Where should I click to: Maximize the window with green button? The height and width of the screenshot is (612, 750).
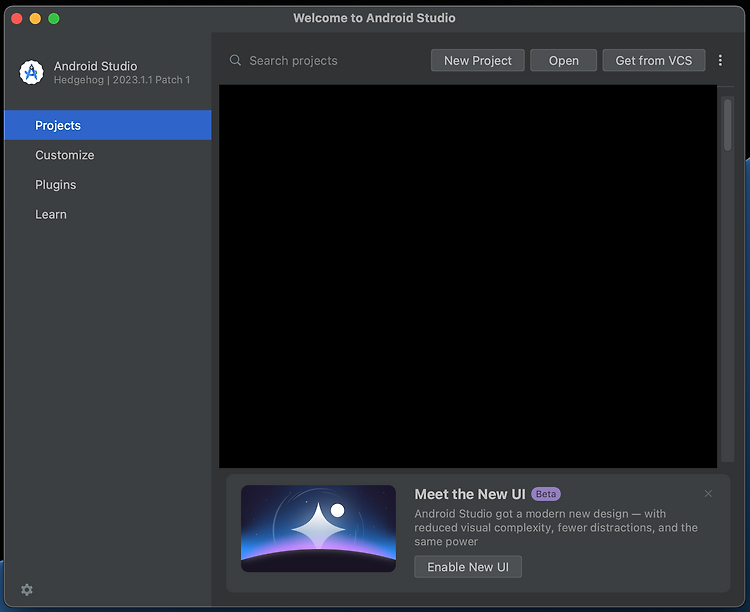tap(54, 19)
